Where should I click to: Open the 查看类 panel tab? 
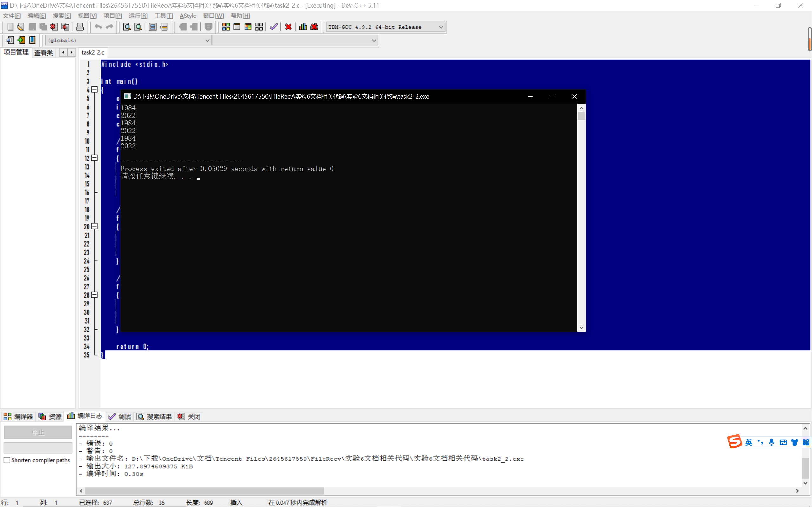click(x=44, y=53)
